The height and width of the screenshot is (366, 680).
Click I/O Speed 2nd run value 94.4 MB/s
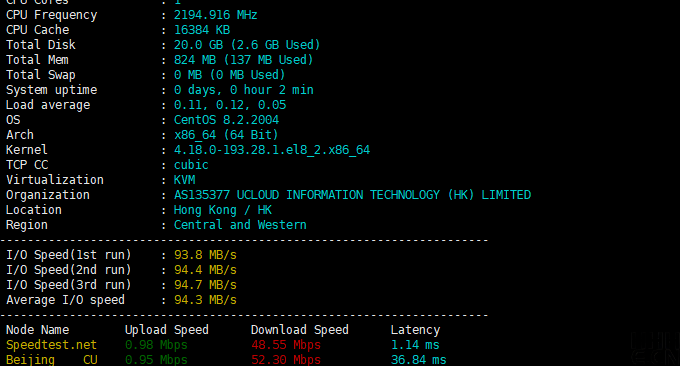[x=206, y=270]
